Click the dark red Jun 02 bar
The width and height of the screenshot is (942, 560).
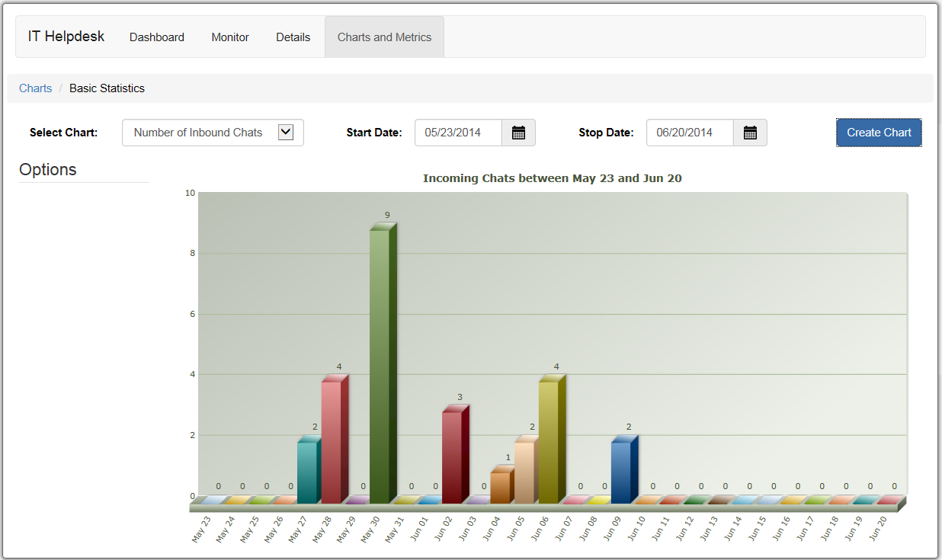pyautogui.click(x=455, y=455)
